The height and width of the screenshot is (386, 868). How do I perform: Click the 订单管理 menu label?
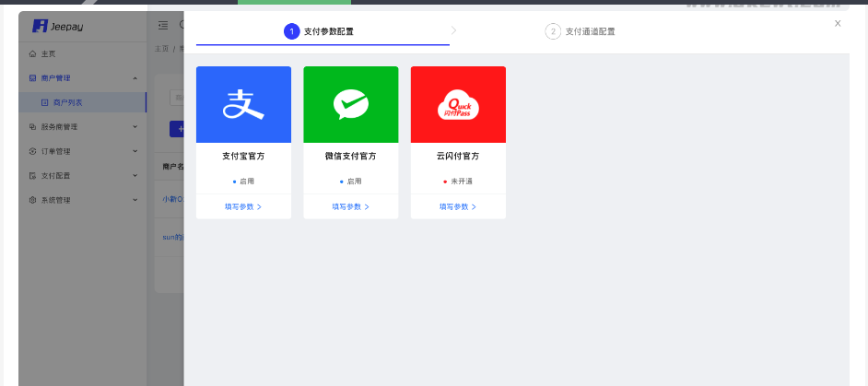point(56,151)
